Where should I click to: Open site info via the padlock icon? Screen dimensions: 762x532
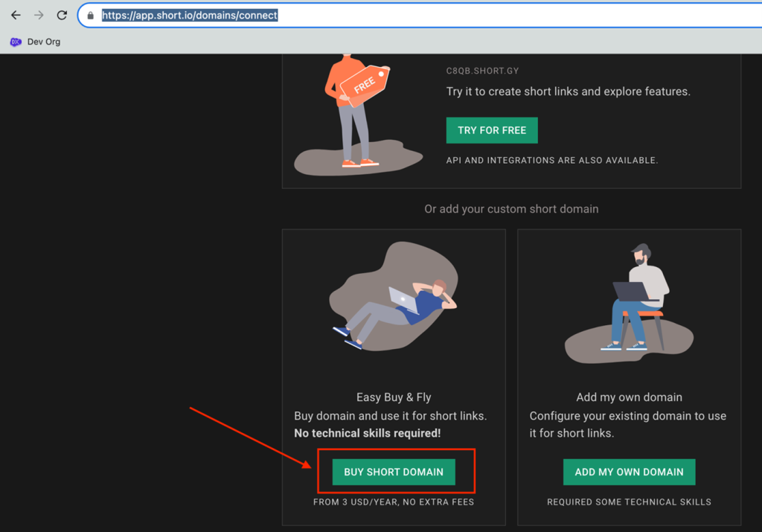[x=90, y=16]
